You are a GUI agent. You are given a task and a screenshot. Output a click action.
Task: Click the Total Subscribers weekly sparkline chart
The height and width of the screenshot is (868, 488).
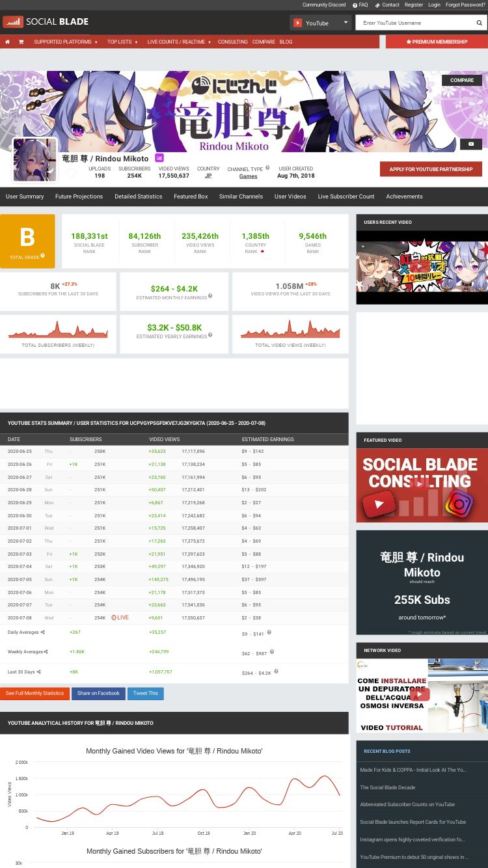tap(58, 330)
